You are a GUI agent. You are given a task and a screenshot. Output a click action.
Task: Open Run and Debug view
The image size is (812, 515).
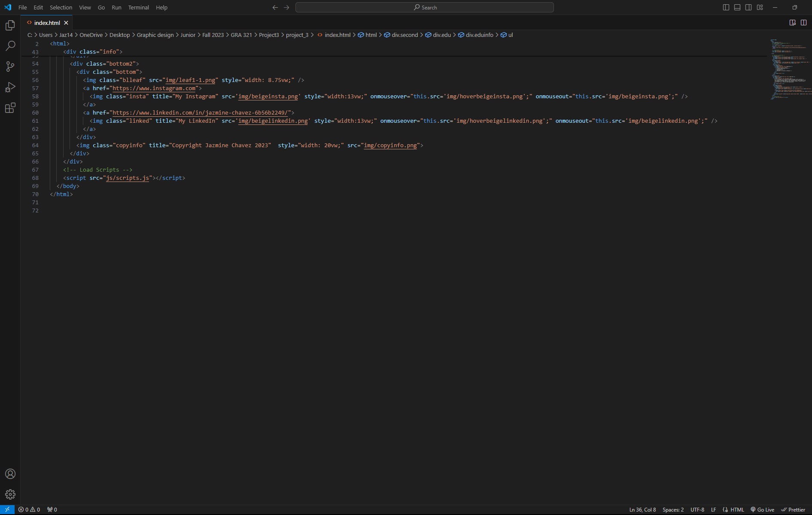pos(10,87)
